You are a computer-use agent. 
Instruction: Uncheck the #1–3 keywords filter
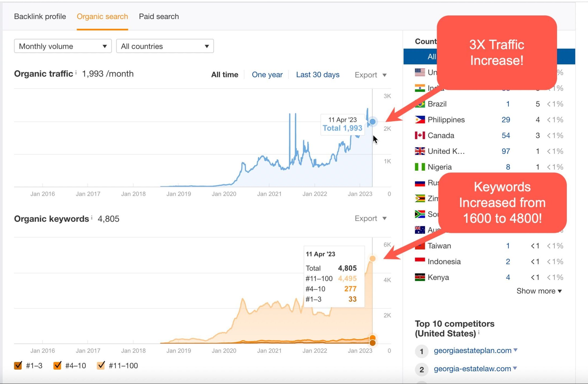[x=18, y=366]
